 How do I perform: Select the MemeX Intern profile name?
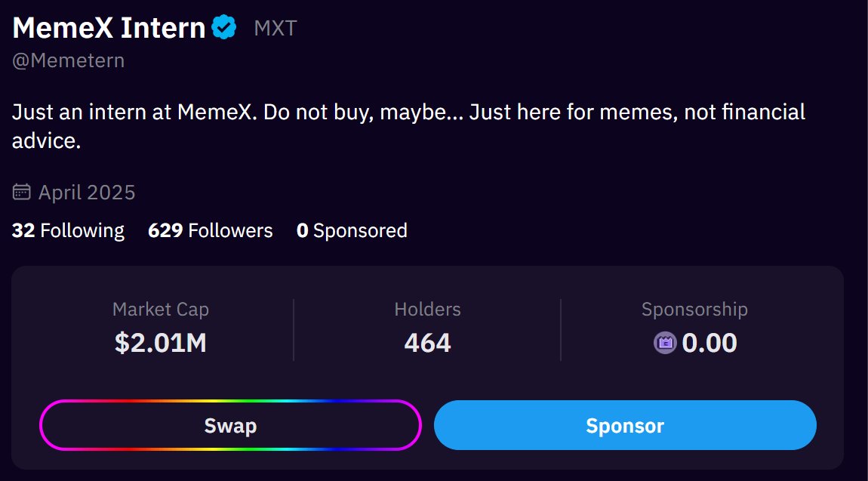(x=109, y=28)
